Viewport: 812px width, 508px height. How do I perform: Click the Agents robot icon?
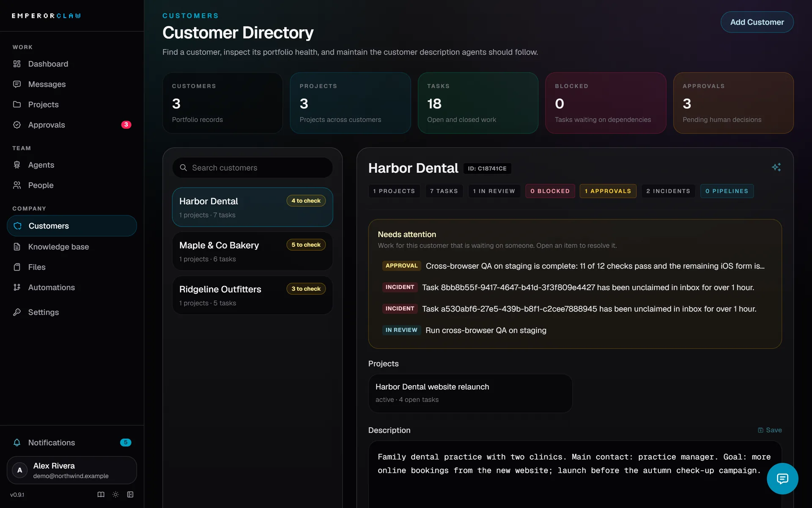pos(17,165)
